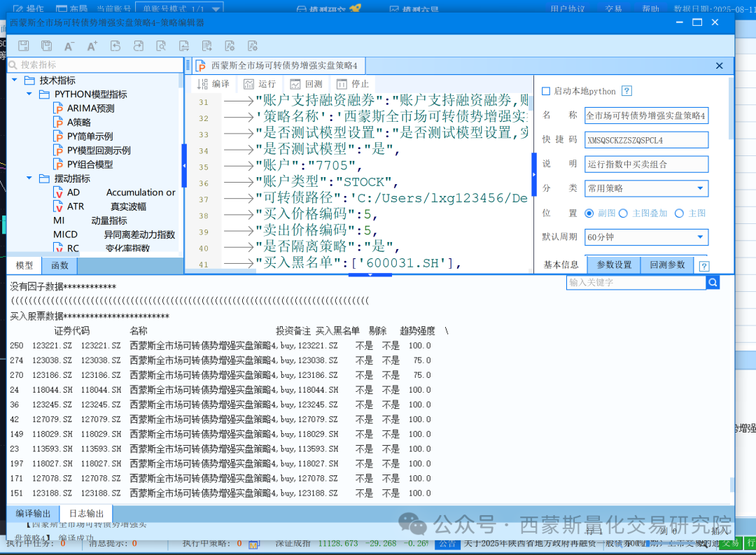Screen dimensions: 756x555
Task: Click indicator tree vertical scrollbar
Action: pos(181,81)
